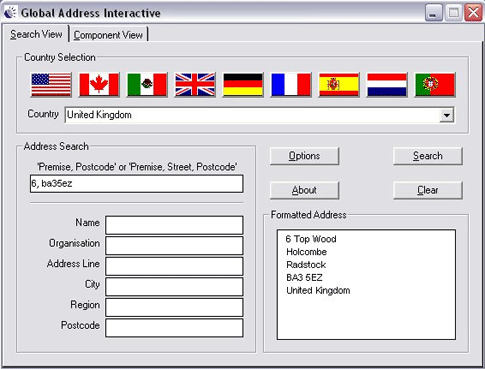Click into the Organisation field
The width and height of the screenshot is (485, 369).
[x=174, y=246]
